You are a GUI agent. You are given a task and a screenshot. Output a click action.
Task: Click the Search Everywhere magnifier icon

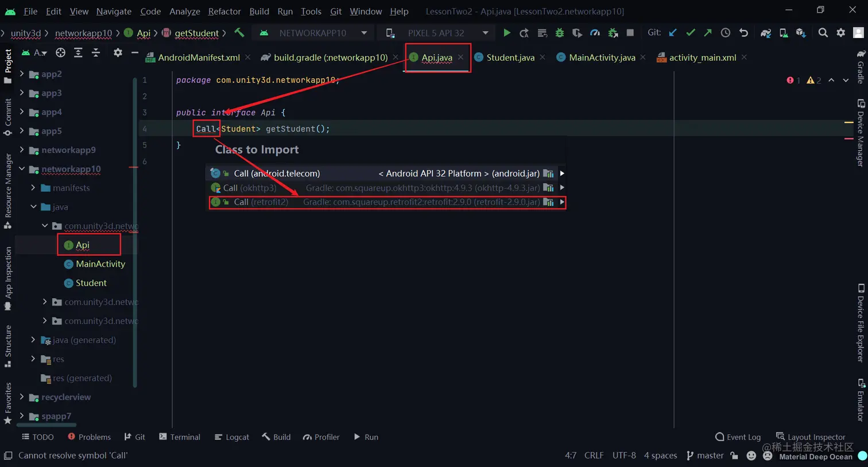[823, 33]
